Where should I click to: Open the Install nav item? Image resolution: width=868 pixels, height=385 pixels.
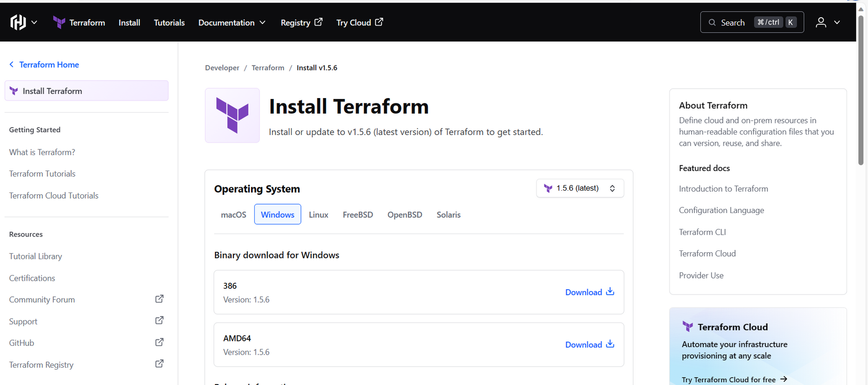pos(129,22)
